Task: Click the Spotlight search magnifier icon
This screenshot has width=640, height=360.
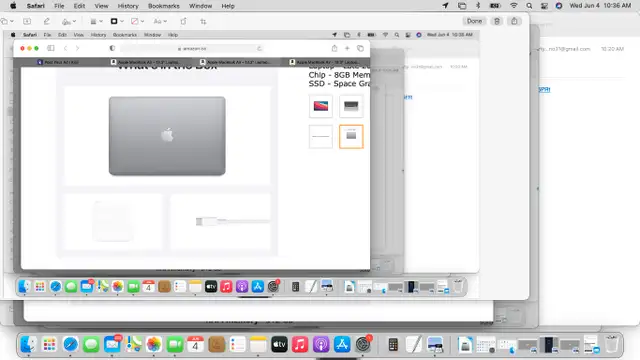Action: pyautogui.click(x=529, y=6)
